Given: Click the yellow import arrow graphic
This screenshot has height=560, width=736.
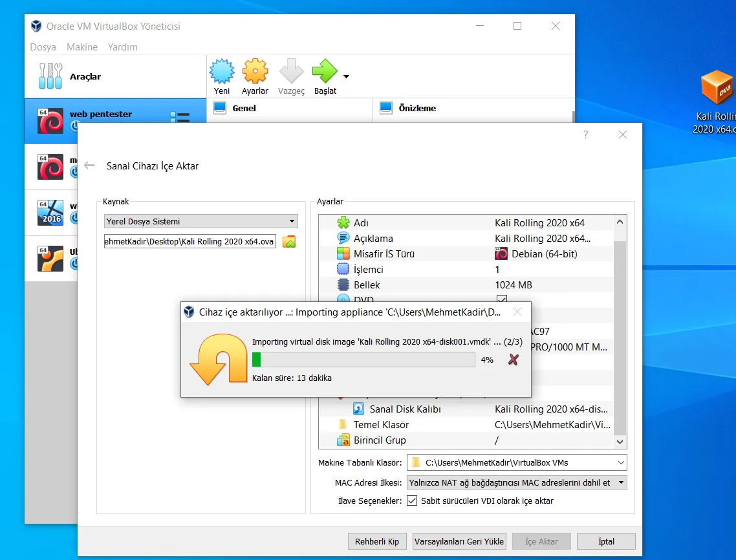Looking at the screenshot, I should coord(219,359).
